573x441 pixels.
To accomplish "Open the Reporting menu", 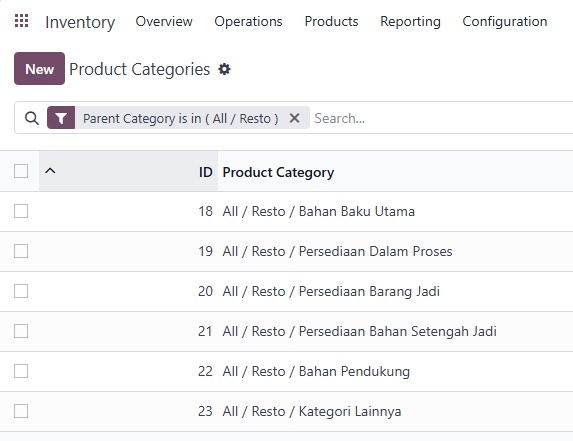I will pos(410,22).
